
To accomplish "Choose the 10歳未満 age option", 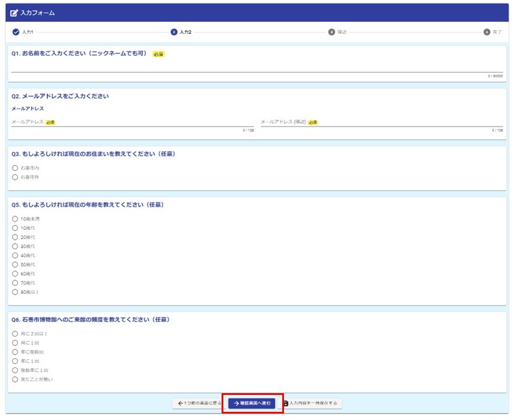I will pyautogui.click(x=15, y=219).
